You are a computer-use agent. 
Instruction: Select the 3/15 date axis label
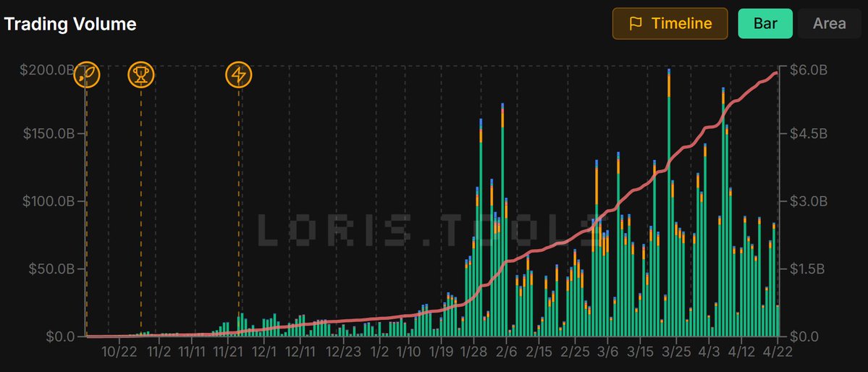coord(641,352)
